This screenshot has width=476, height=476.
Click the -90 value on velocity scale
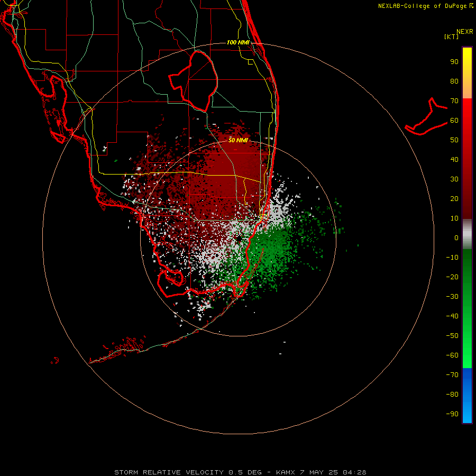tap(452, 414)
